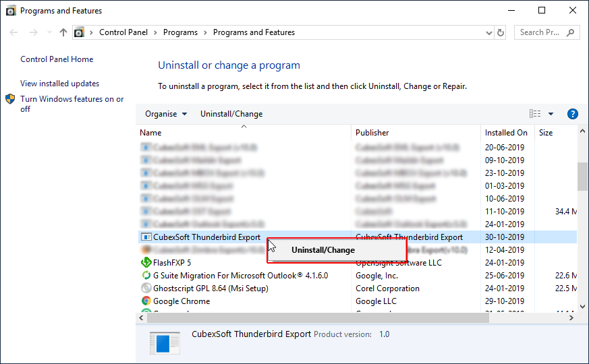Click the Ghostscript disc icon
589x364 pixels.
coord(146,289)
